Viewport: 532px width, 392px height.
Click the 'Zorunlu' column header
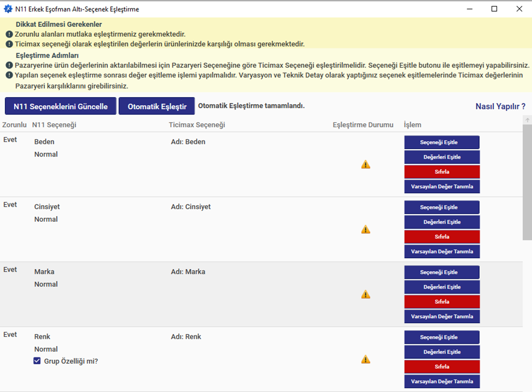click(14, 125)
